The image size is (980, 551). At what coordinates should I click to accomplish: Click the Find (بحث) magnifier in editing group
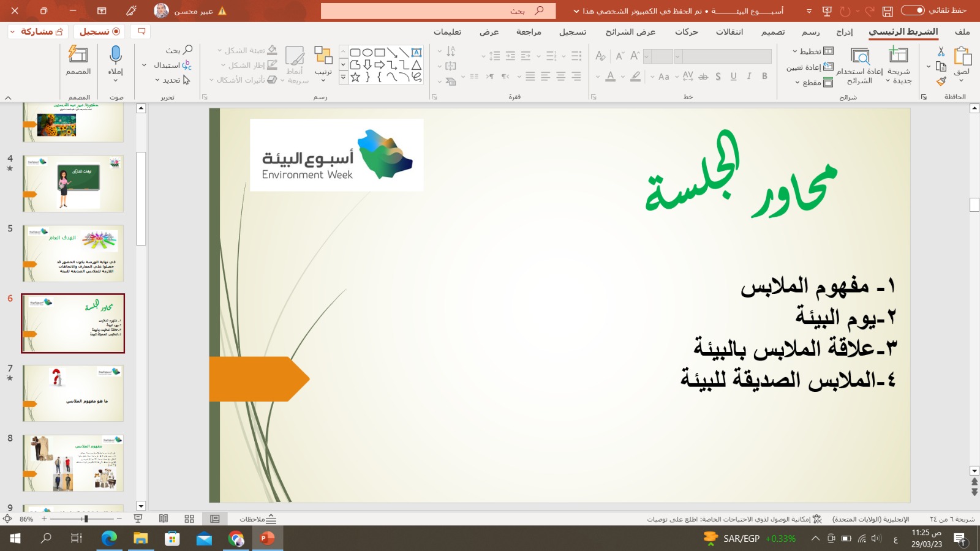[187, 50]
